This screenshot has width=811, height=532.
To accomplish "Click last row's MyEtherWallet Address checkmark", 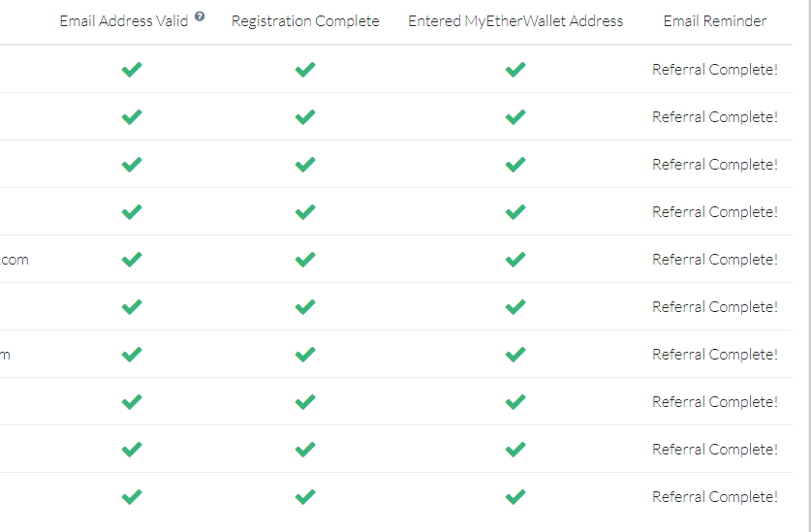I will [x=515, y=497].
